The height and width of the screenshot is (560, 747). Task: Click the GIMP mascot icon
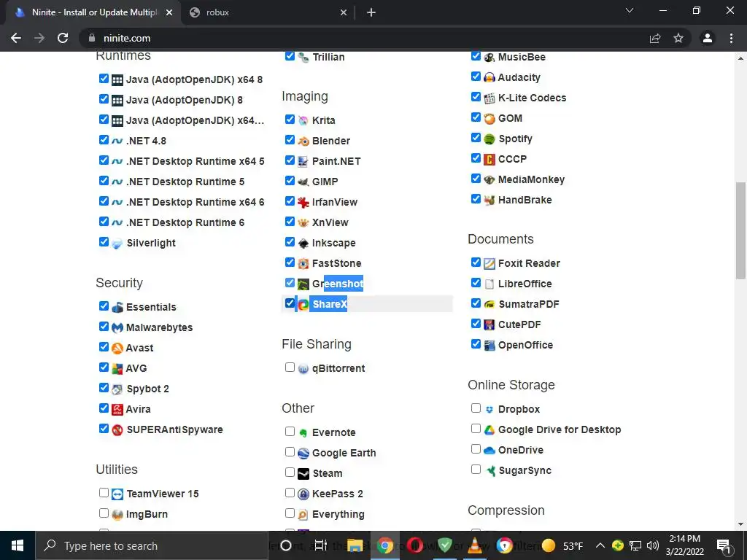tap(303, 182)
